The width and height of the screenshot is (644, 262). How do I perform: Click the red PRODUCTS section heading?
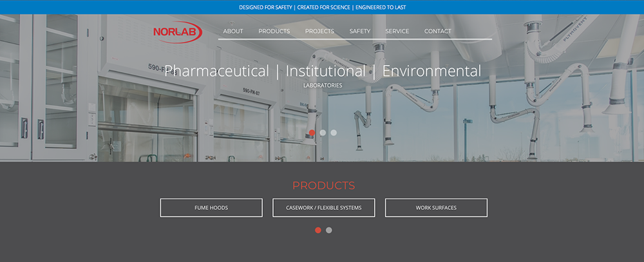[323, 185]
